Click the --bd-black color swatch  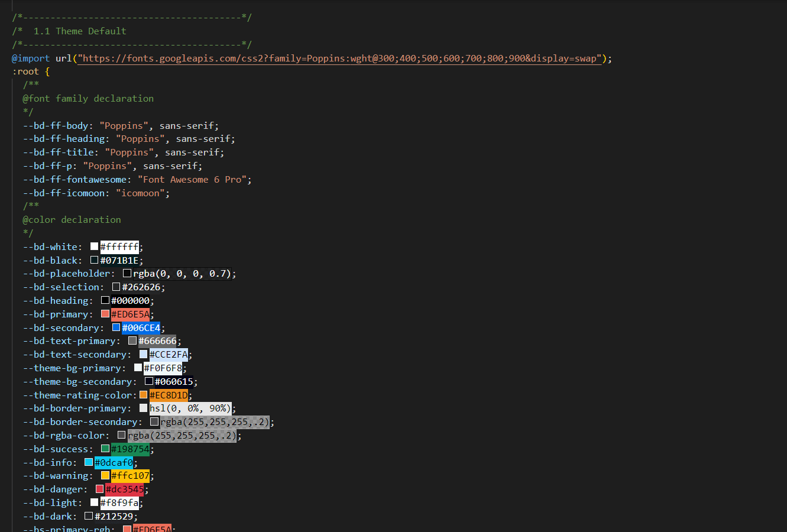95,260
